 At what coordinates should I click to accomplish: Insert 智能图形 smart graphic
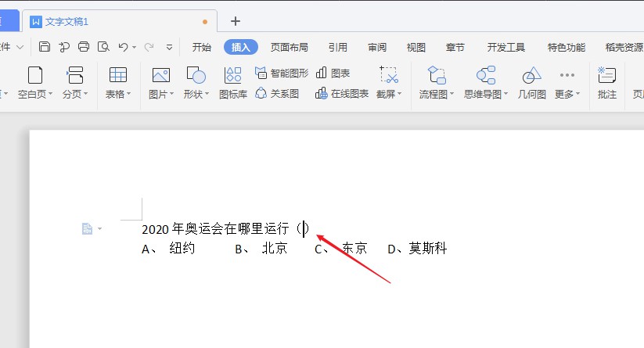[282, 73]
